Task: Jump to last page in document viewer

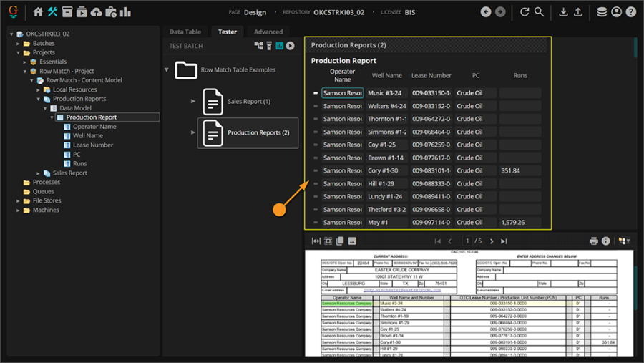Action: tap(503, 241)
